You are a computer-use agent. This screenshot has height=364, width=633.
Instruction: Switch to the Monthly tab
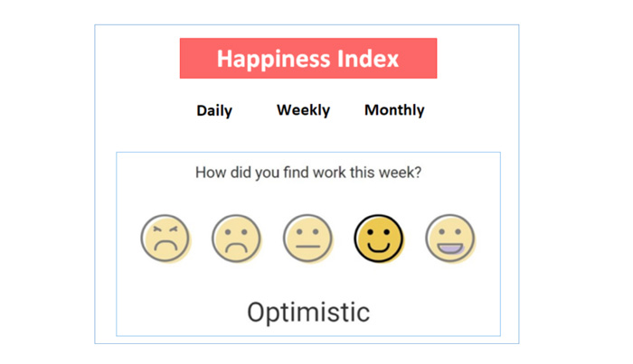point(394,110)
